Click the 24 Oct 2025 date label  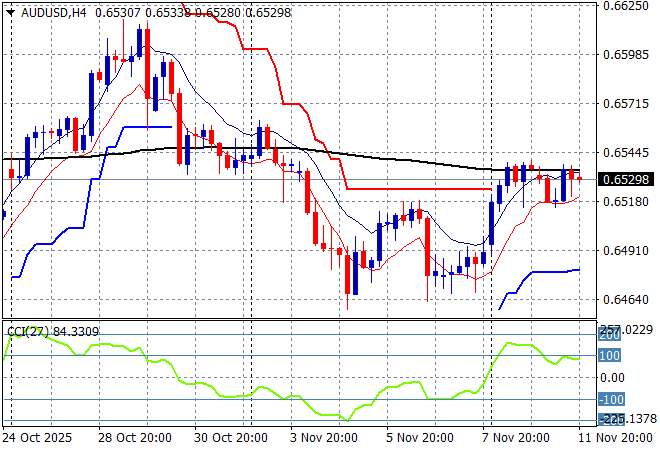coord(37,438)
